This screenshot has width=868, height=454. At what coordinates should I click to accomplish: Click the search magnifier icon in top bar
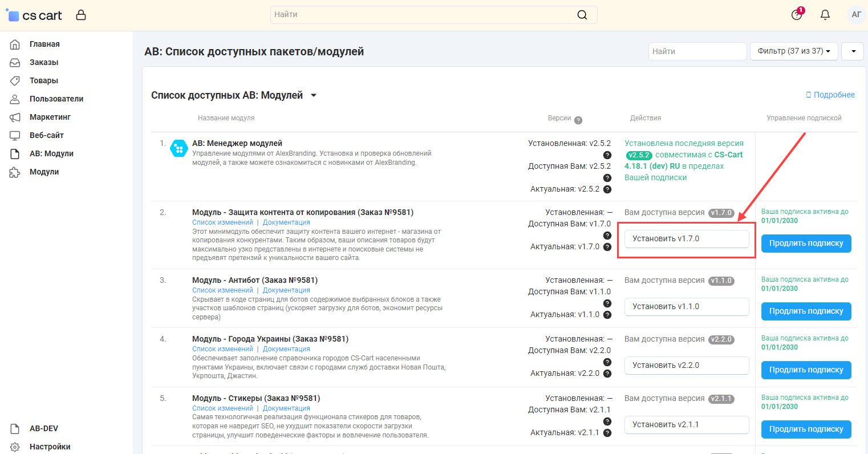(582, 15)
